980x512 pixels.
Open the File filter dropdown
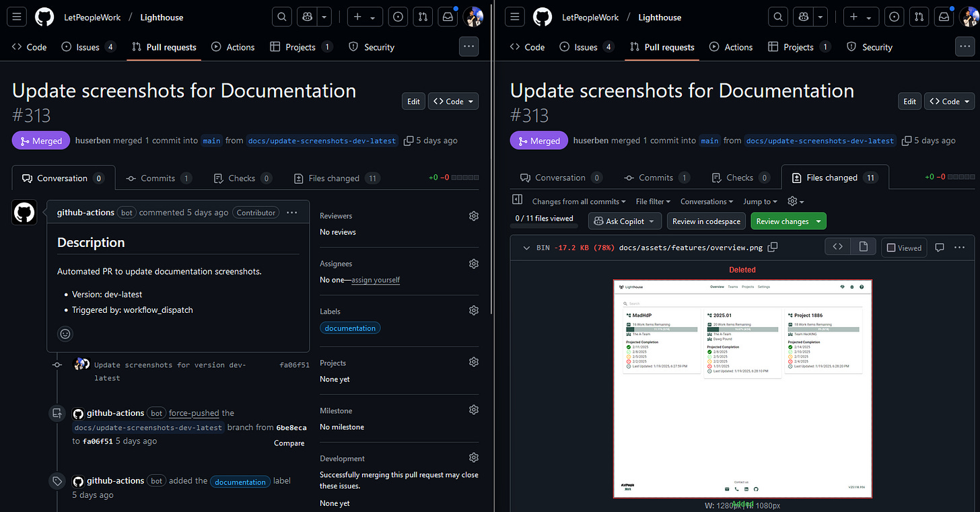point(653,201)
